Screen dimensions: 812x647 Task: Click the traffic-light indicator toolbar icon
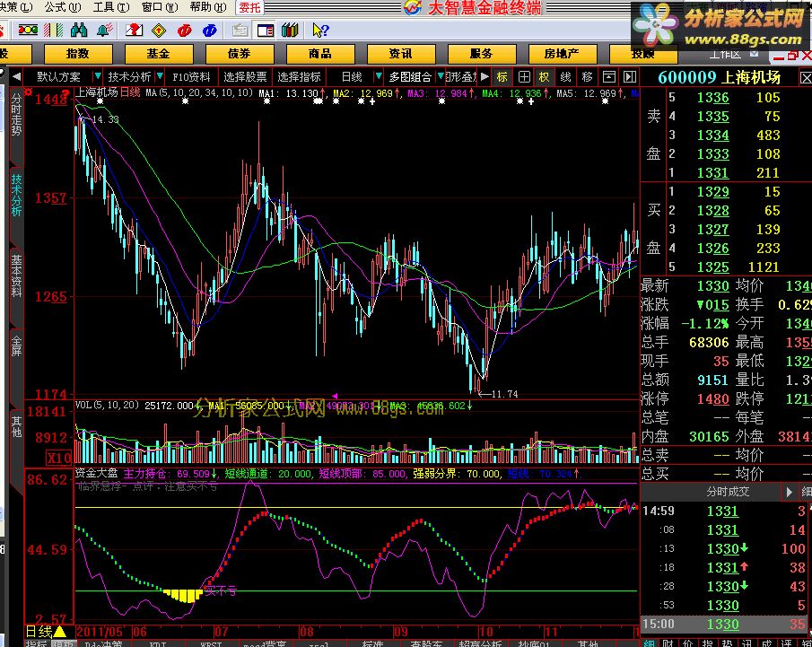(28, 30)
